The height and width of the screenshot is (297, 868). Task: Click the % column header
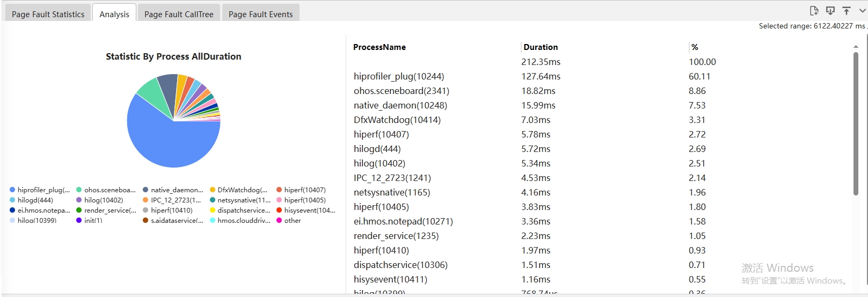pos(695,47)
